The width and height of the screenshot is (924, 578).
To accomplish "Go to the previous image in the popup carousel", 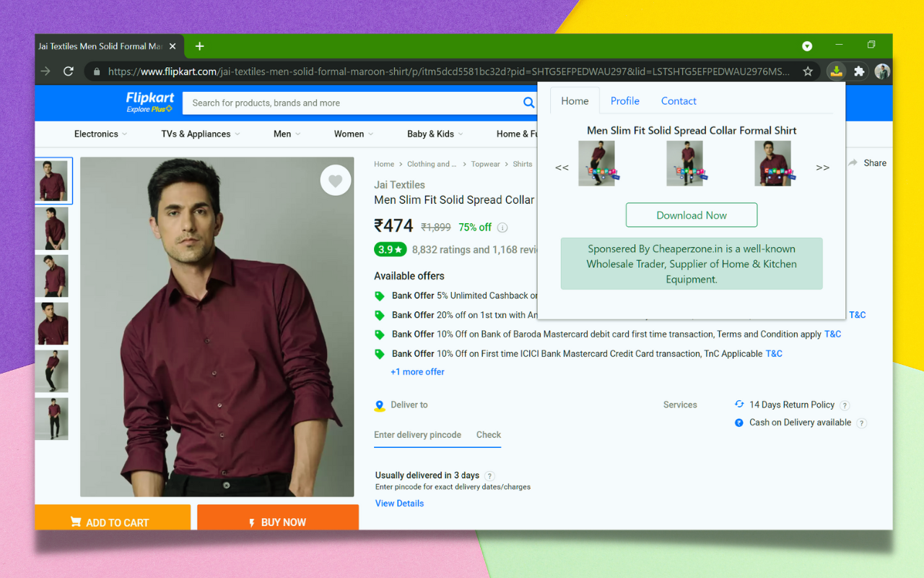I will (x=562, y=168).
